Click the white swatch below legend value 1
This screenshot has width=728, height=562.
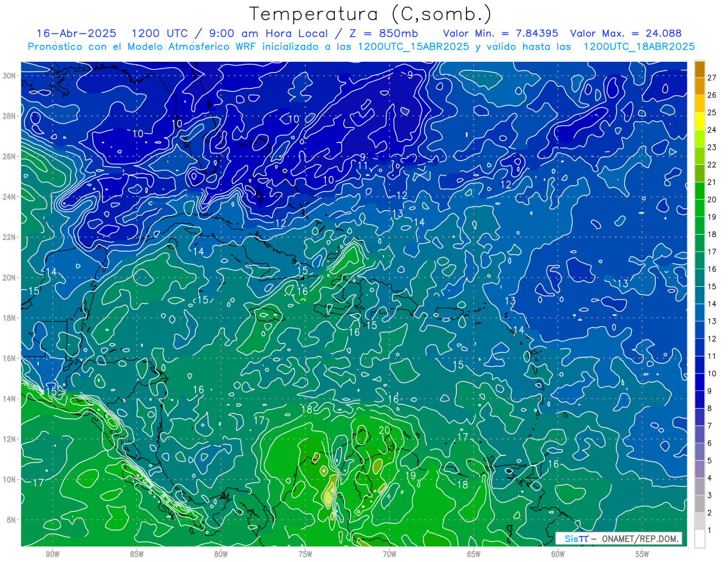(x=699, y=539)
